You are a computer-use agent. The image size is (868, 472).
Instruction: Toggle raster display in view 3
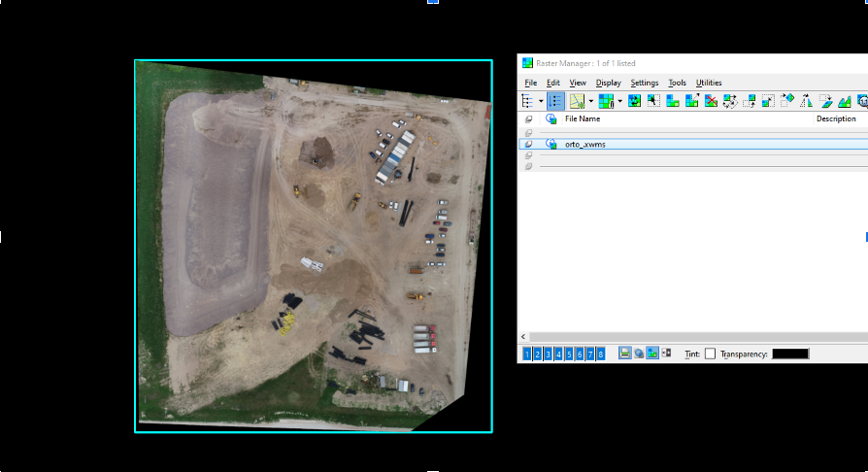pos(548,354)
